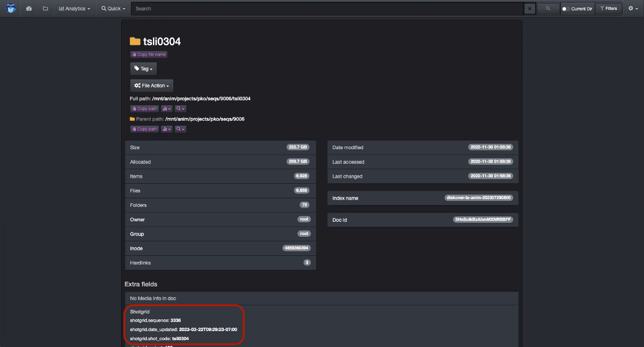The image size is (644, 347).
Task: Open the dashboard gauge icon
Action: (x=29, y=8)
